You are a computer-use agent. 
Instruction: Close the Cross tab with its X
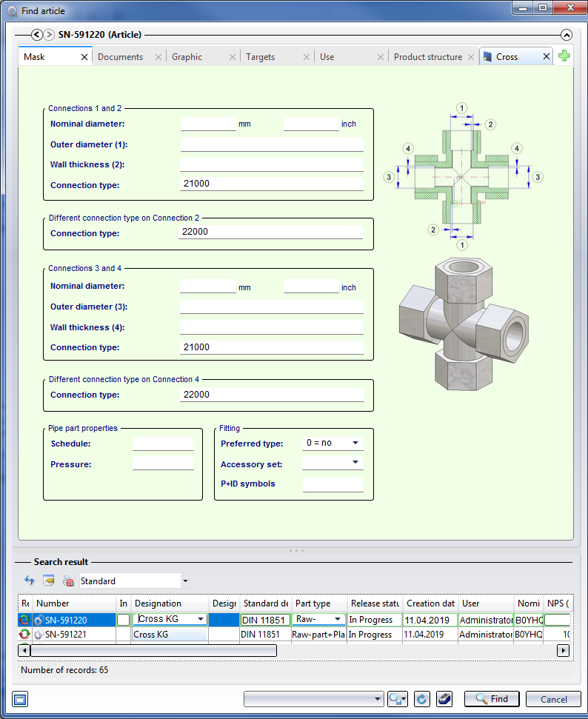(x=547, y=57)
